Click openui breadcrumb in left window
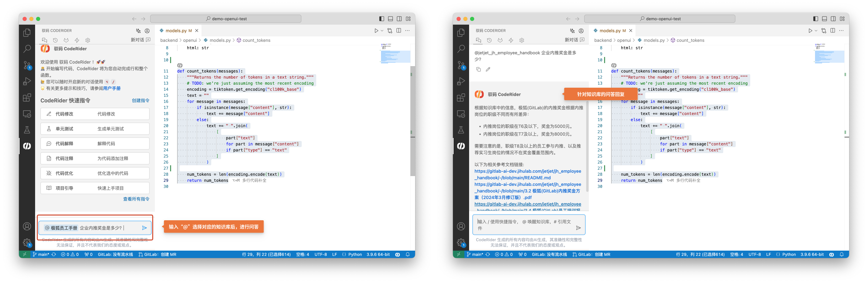 click(190, 40)
